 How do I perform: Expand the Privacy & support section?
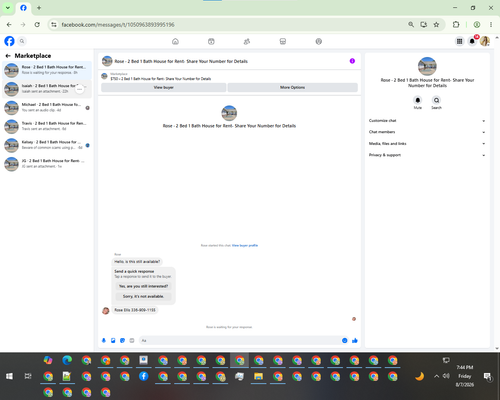427,155
